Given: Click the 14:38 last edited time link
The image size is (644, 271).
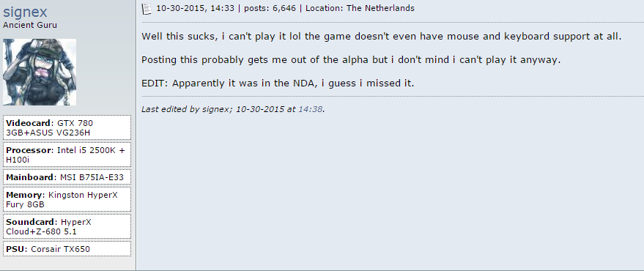Looking at the screenshot, I should point(310,110).
